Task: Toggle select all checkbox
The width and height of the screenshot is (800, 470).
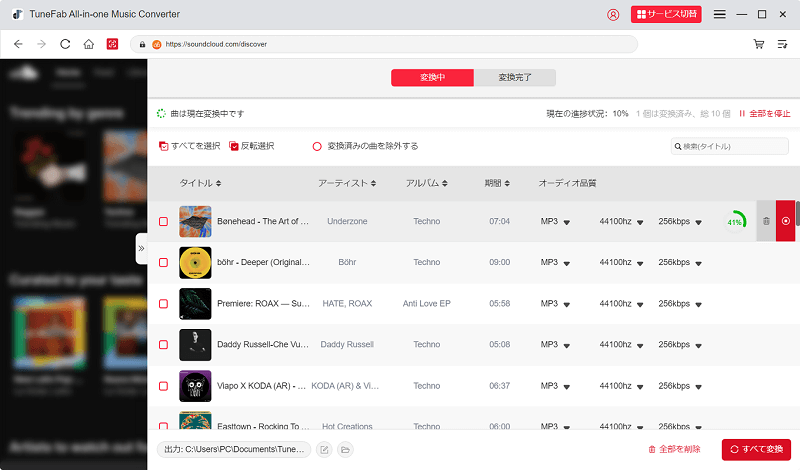Action: click(x=164, y=146)
